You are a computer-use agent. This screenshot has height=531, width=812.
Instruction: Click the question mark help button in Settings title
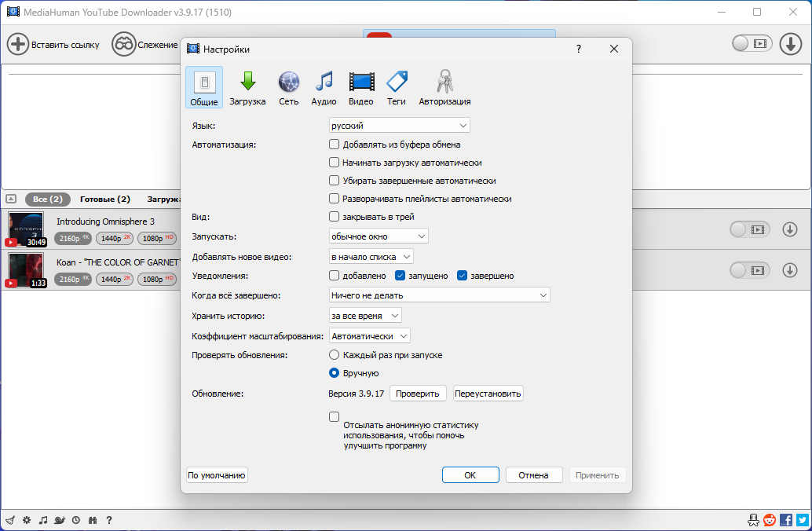[579, 49]
